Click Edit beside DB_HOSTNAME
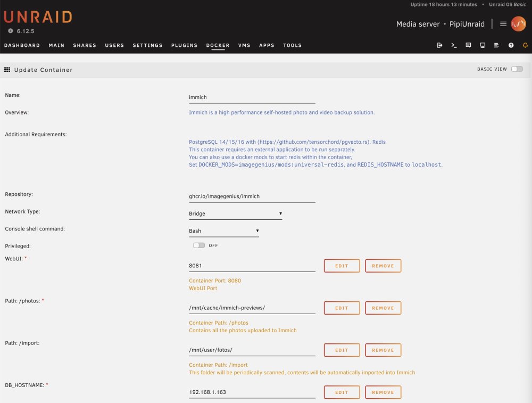Screen dimensions: 532x403 point(342,392)
